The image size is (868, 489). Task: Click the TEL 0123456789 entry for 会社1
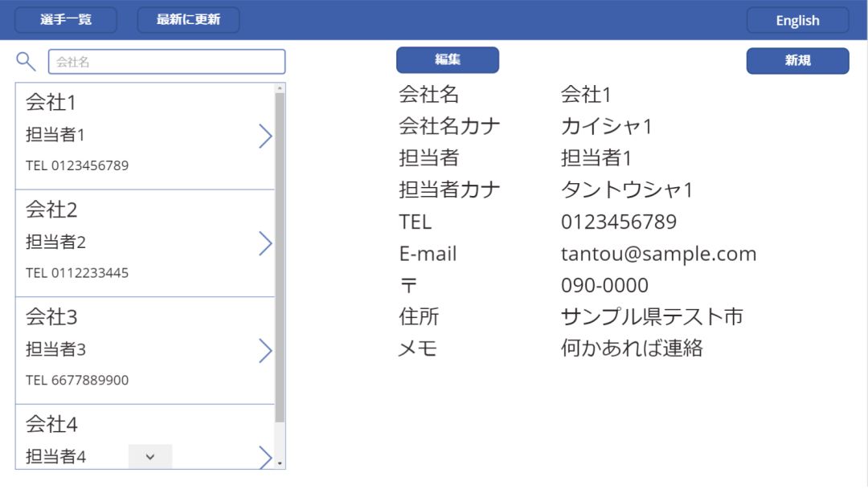[79, 165]
